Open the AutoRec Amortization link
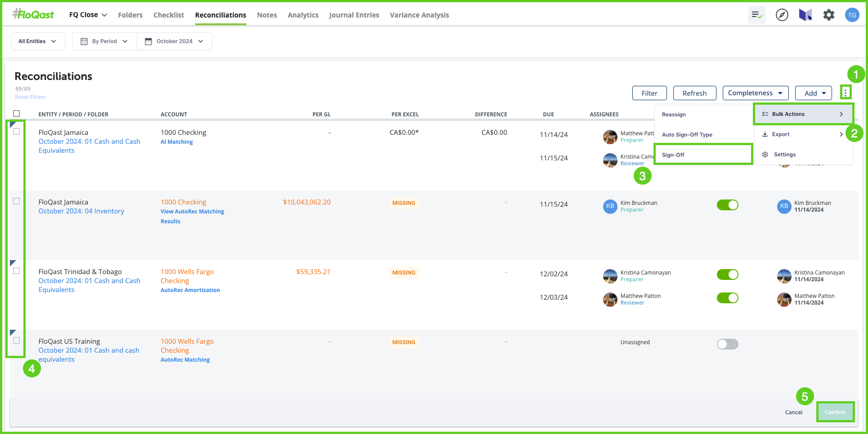Image resolution: width=868 pixels, height=434 pixels. tap(190, 290)
